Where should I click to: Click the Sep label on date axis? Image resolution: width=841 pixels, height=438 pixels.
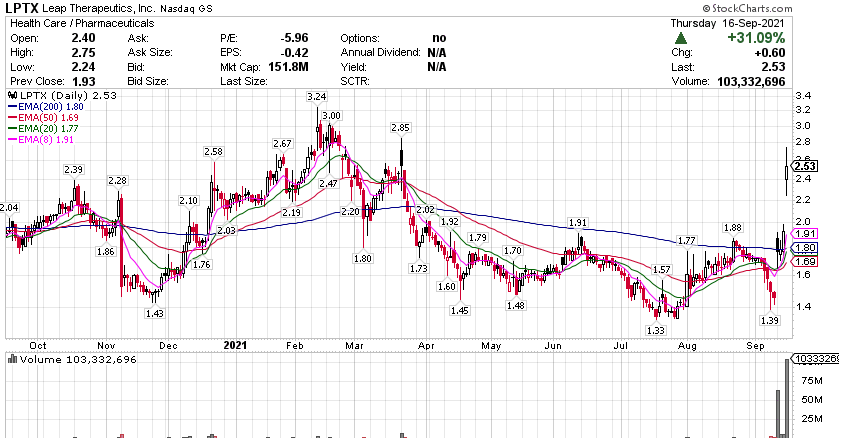point(755,346)
